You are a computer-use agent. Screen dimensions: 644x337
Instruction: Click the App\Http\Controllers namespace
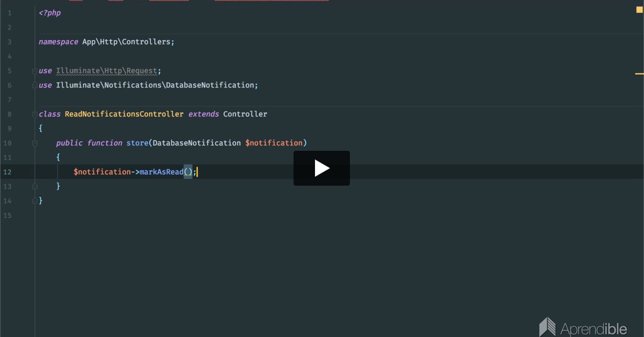coord(126,41)
